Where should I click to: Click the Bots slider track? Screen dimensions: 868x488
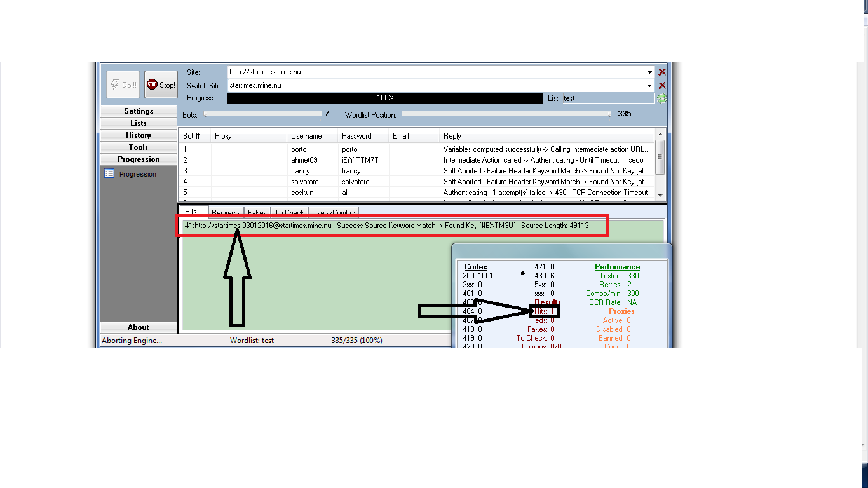[x=263, y=114]
